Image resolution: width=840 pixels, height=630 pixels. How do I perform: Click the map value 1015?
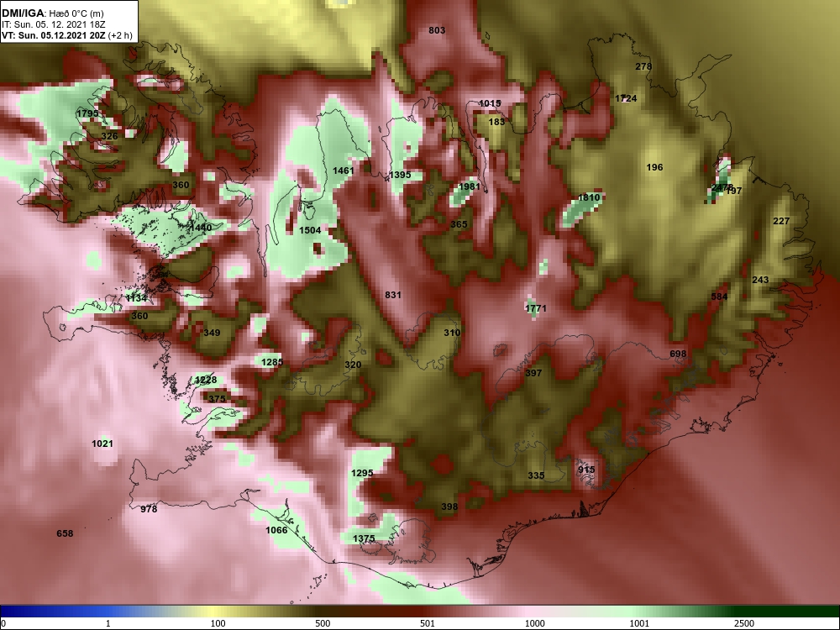click(x=490, y=103)
